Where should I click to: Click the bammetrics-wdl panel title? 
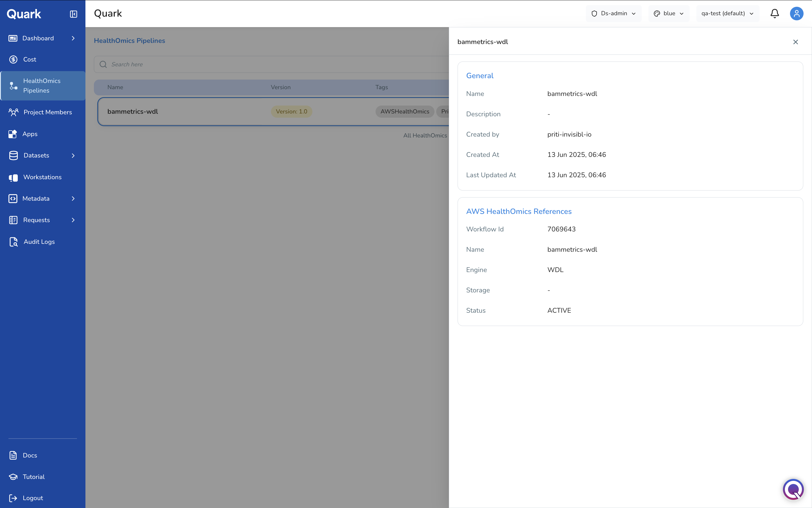482,42
